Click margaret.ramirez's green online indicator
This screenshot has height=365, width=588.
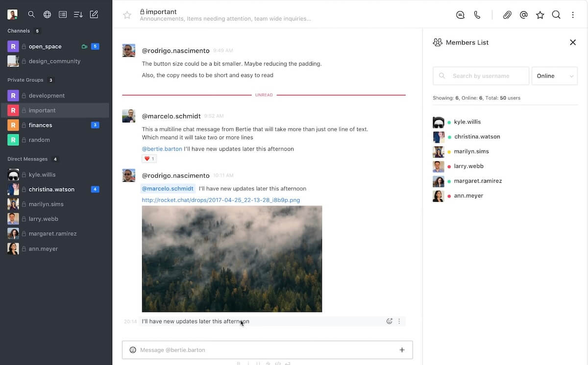[x=450, y=181]
